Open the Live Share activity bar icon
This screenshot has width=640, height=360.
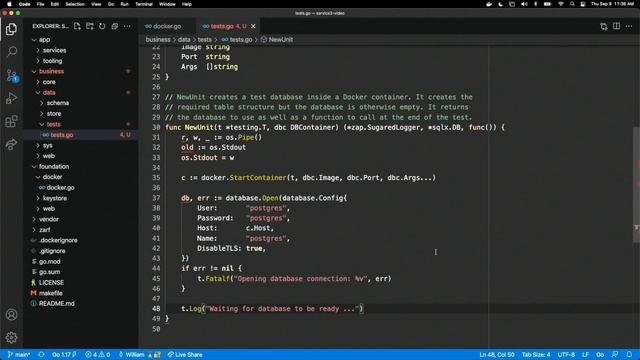click(x=11, y=144)
